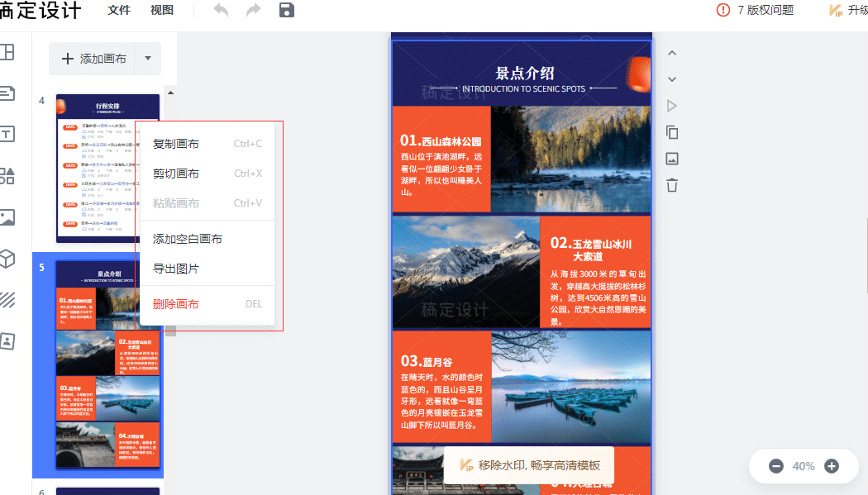
Task: Open the text box icon in left sidebar
Action: tap(7, 93)
